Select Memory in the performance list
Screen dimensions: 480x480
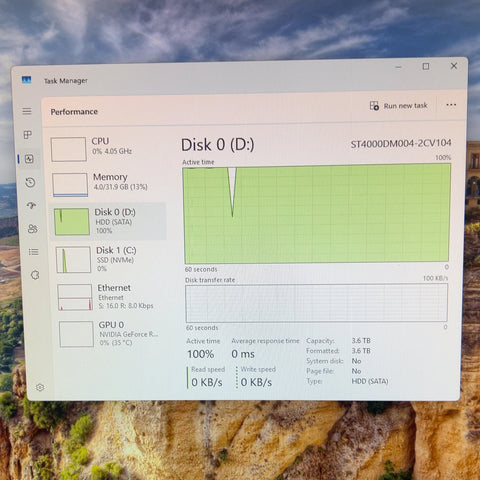pos(107,184)
